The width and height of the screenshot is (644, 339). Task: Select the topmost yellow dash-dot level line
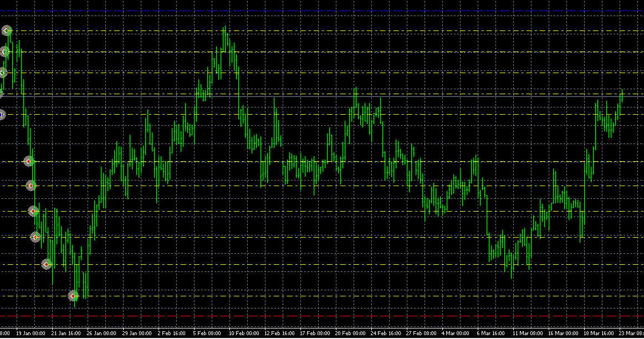coord(322,31)
